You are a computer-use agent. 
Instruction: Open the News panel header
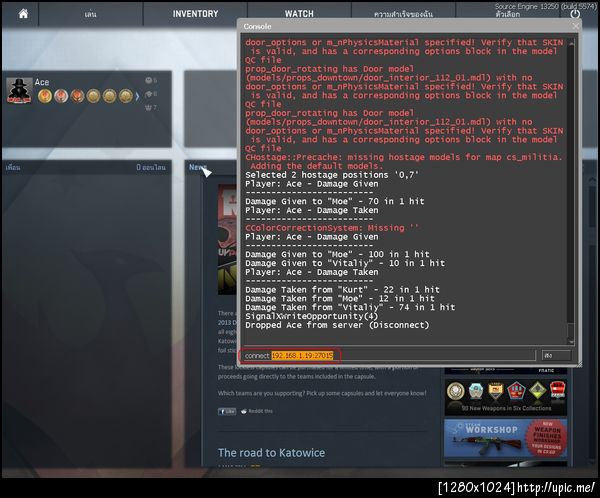coord(197,167)
